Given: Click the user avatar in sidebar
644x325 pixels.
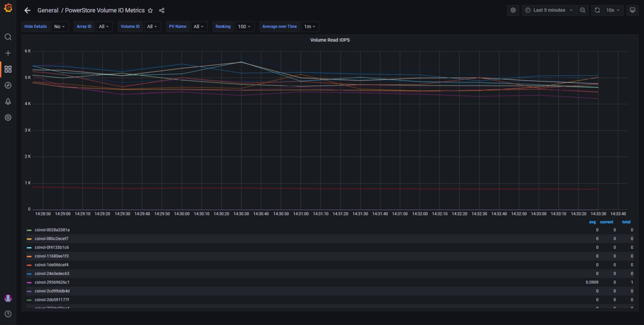Looking at the screenshot, I should coord(8,298).
